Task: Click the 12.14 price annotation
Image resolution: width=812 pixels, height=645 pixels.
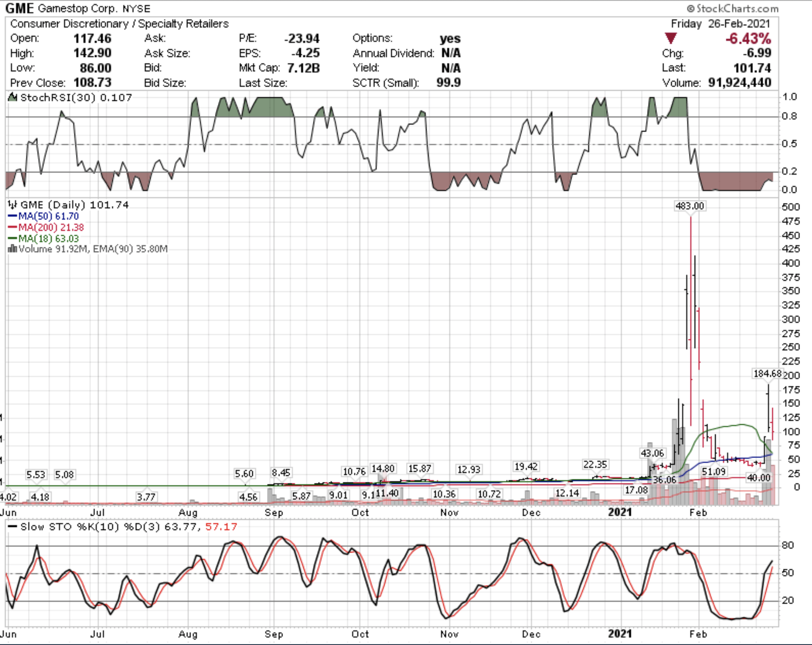Action: pos(567,493)
